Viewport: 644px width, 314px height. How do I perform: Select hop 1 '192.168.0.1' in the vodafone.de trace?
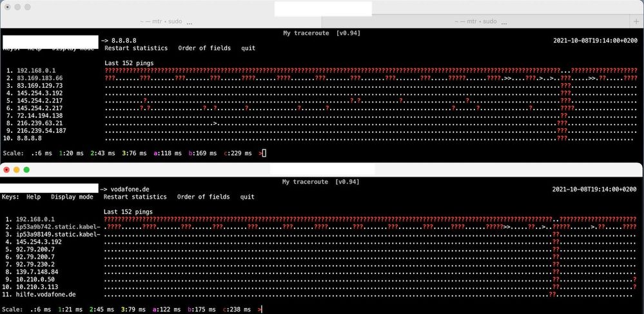coord(35,219)
